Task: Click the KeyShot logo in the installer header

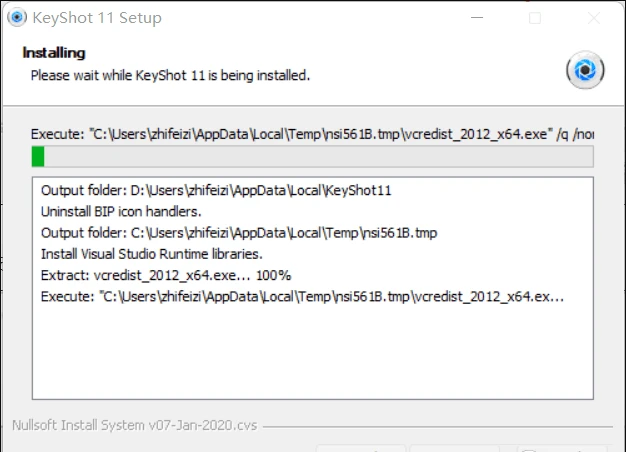Action: (x=584, y=70)
